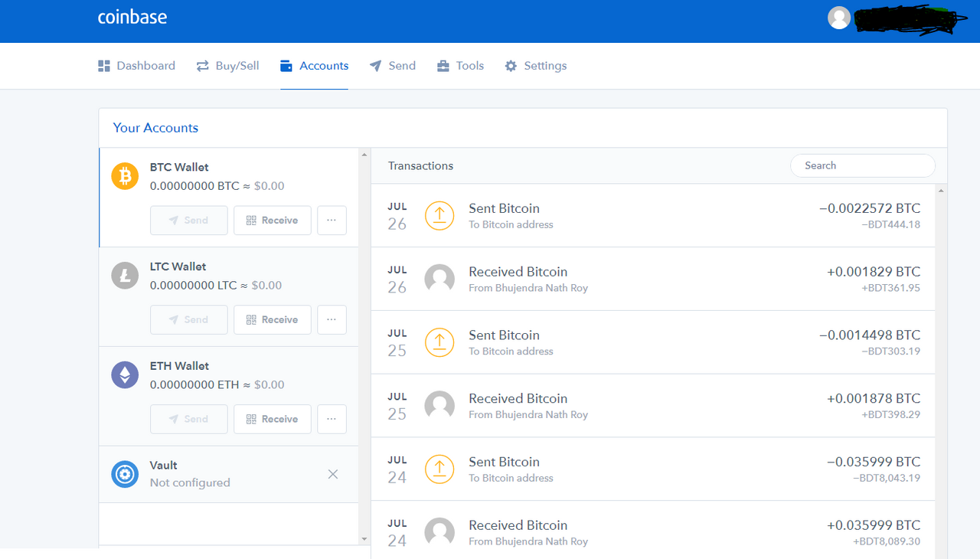Click the +0.001829 BTC amount

(x=874, y=272)
